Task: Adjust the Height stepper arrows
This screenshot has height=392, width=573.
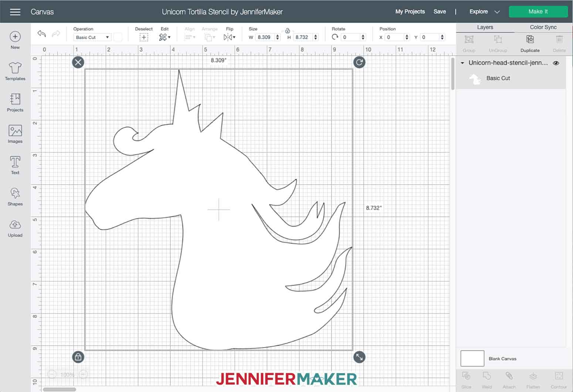Action: (315, 37)
